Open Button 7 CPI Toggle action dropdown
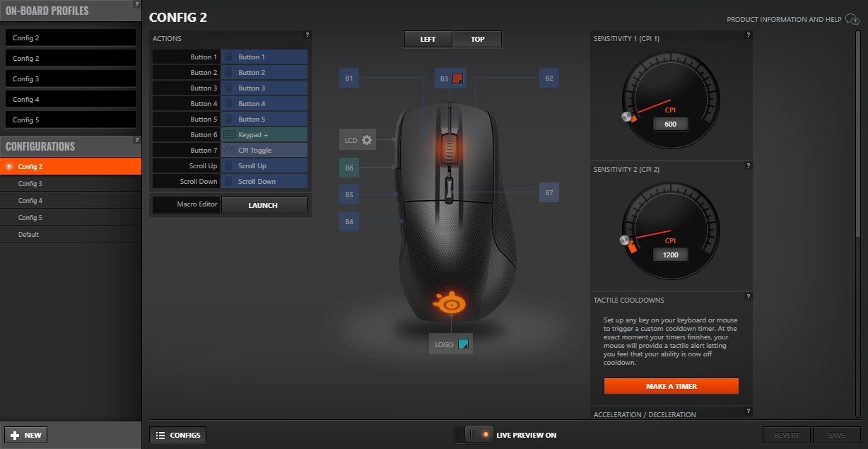This screenshot has height=449, width=868. tap(264, 150)
